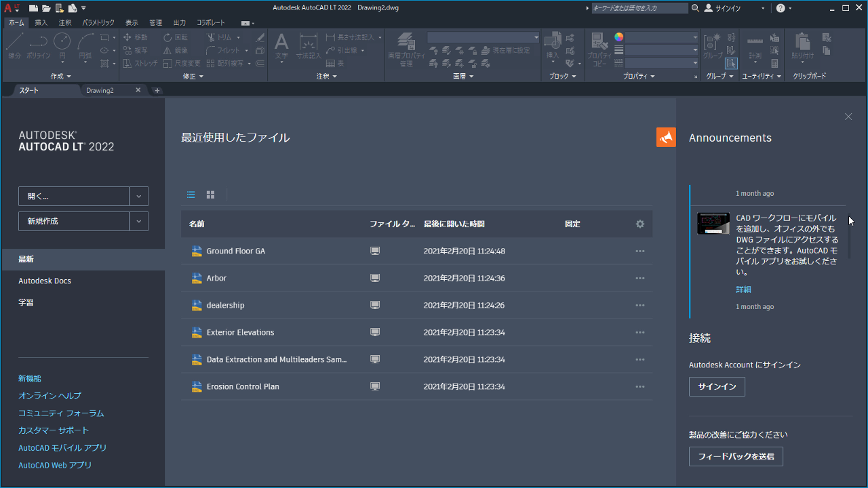Click the Move (移動) tool
The height and width of the screenshot is (488, 868).
(135, 37)
